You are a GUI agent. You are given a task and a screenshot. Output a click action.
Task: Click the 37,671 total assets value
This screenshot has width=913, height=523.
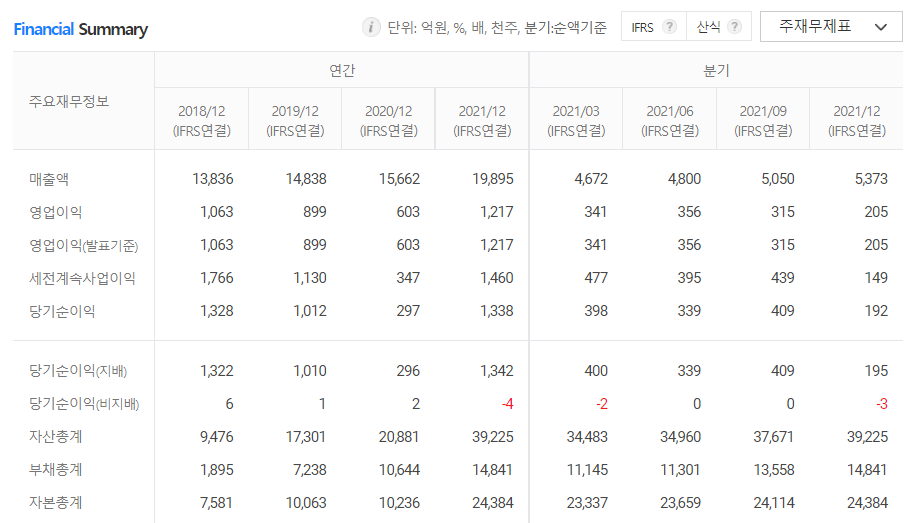pos(773,437)
